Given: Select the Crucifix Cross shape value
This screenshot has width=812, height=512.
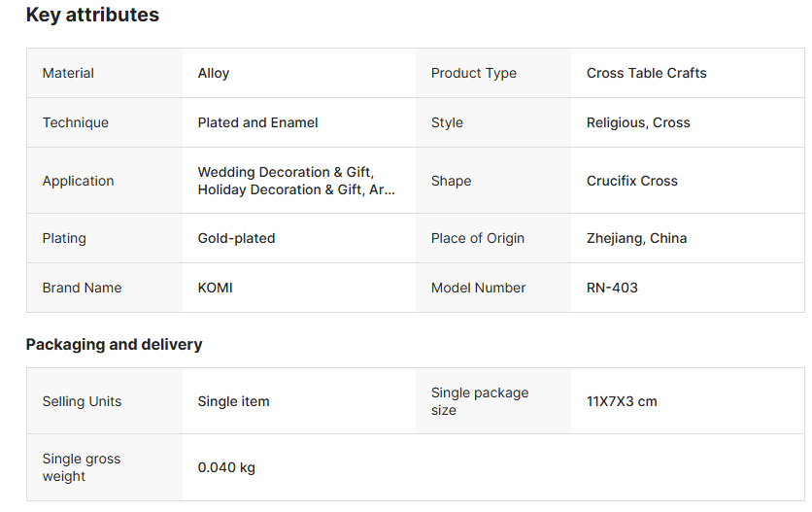Looking at the screenshot, I should (631, 181).
